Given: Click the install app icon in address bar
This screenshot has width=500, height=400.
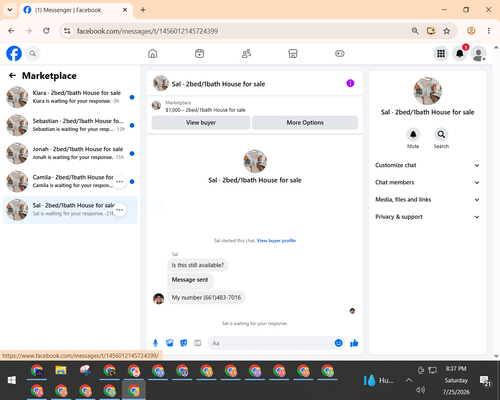Looking at the screenshot, I should [431, 31].
